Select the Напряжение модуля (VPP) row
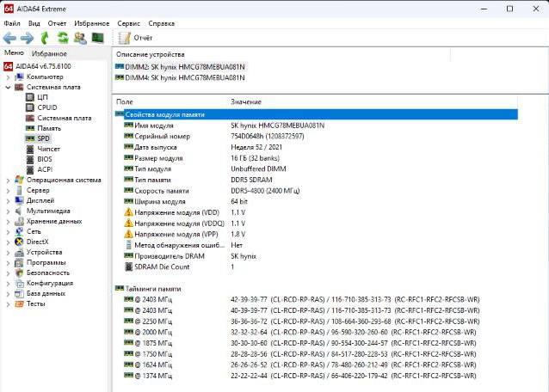The width and height of the screenshot is (549, 392). tap(317, 235)
